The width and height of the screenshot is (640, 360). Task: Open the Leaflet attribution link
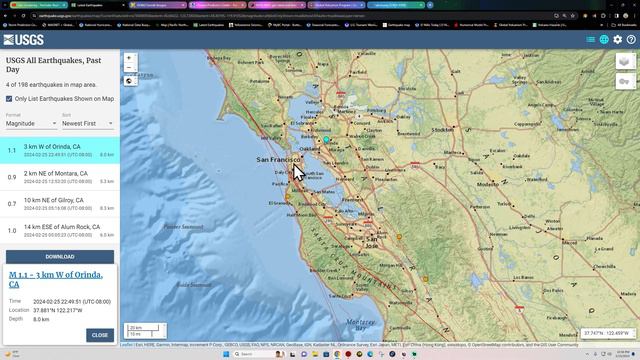pos(126,345)
